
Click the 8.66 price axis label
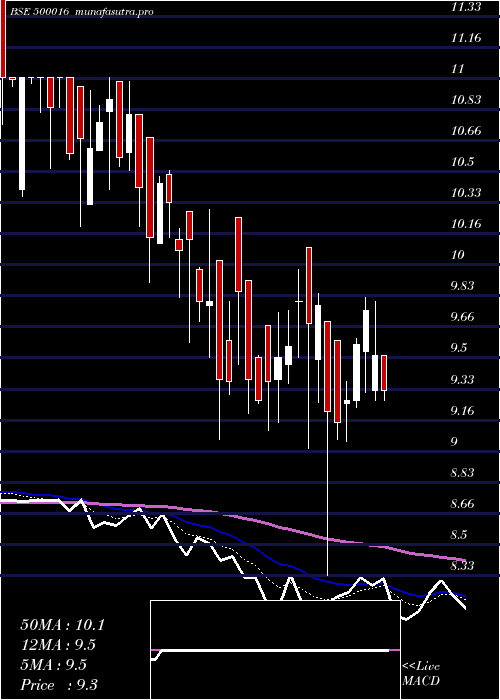click(x=462, y=504)
